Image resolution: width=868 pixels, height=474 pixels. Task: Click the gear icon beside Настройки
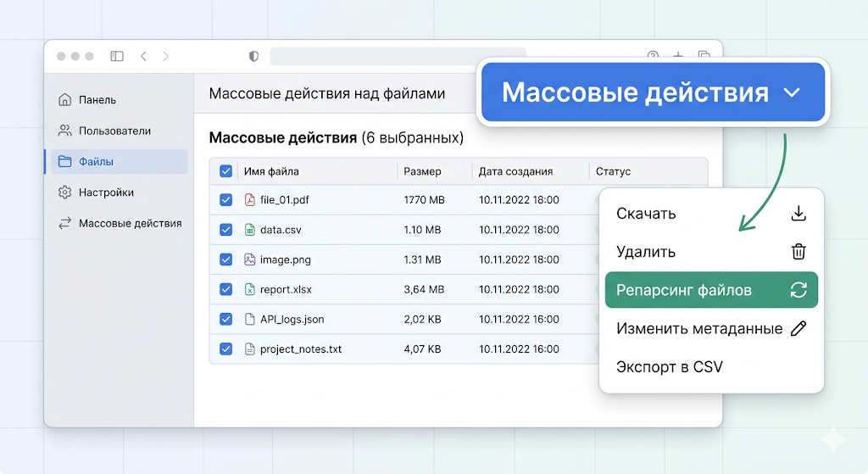pos(64,192)
